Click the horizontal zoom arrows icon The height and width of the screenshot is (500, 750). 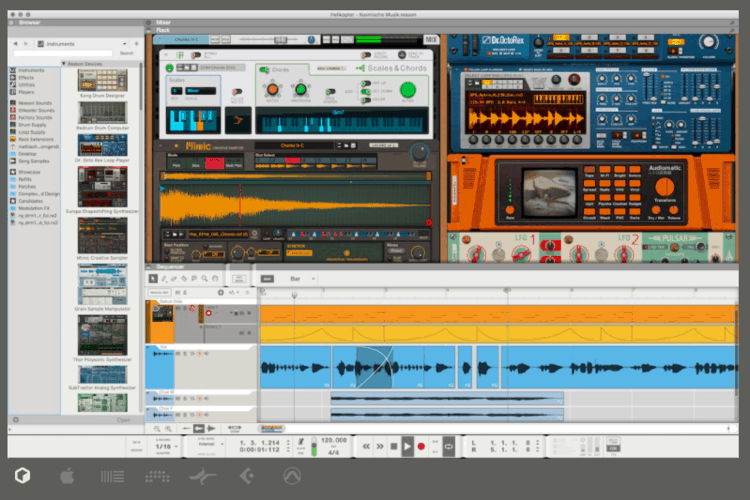[x=234, y=428]
